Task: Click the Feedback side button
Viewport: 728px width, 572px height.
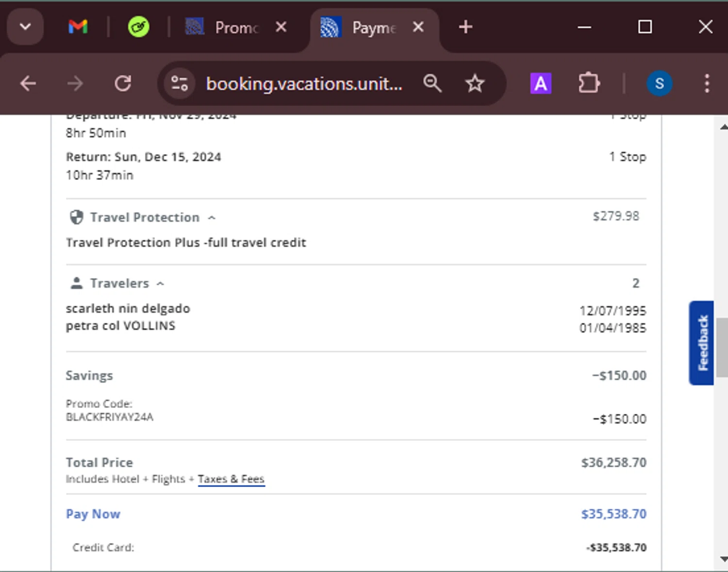Action: click(702, 343)
